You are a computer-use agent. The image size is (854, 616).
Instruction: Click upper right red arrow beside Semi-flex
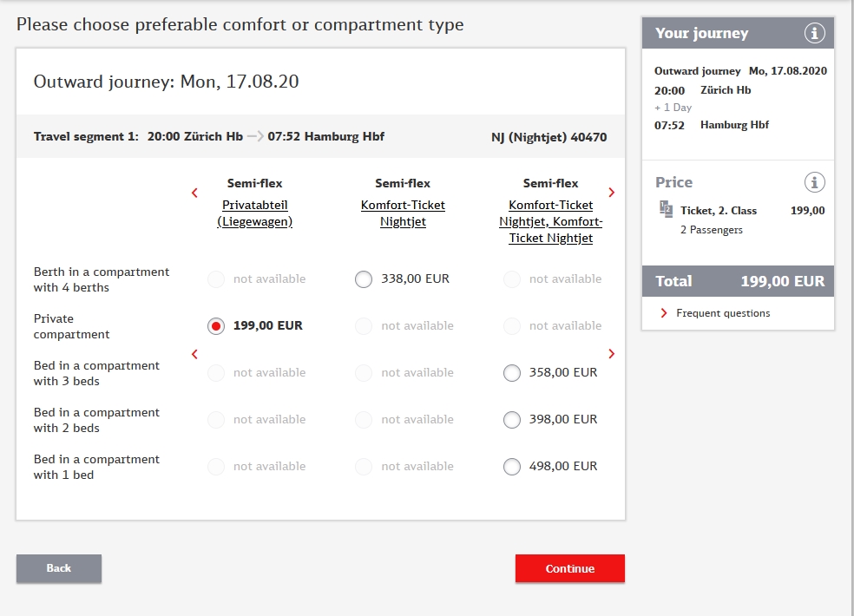click(x=612, y=193)
